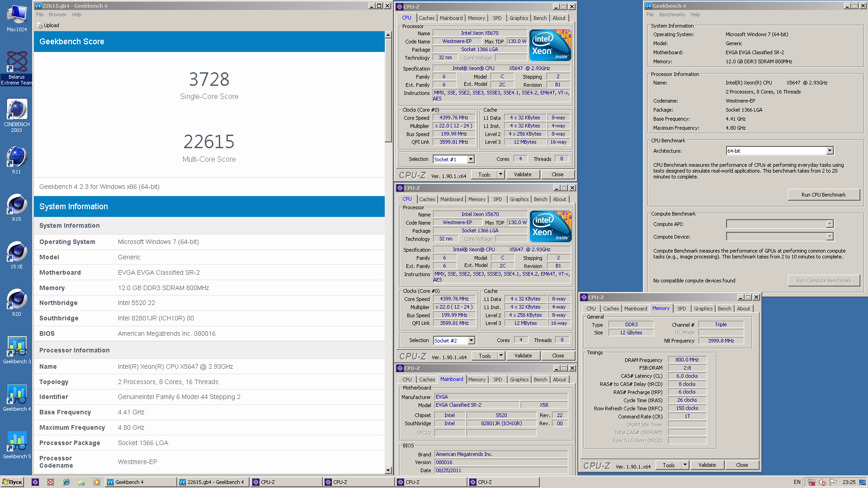This screenshot has width=868, height=488.
Task: Open Geekbench 5 desktop shortcut
Action: pos(17,444)
